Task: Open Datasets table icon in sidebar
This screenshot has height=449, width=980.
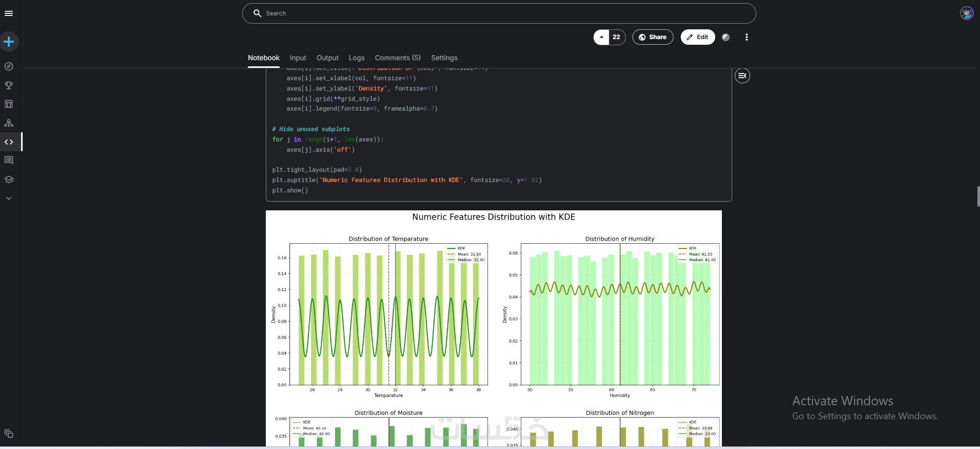Action: tap(9, 104)
